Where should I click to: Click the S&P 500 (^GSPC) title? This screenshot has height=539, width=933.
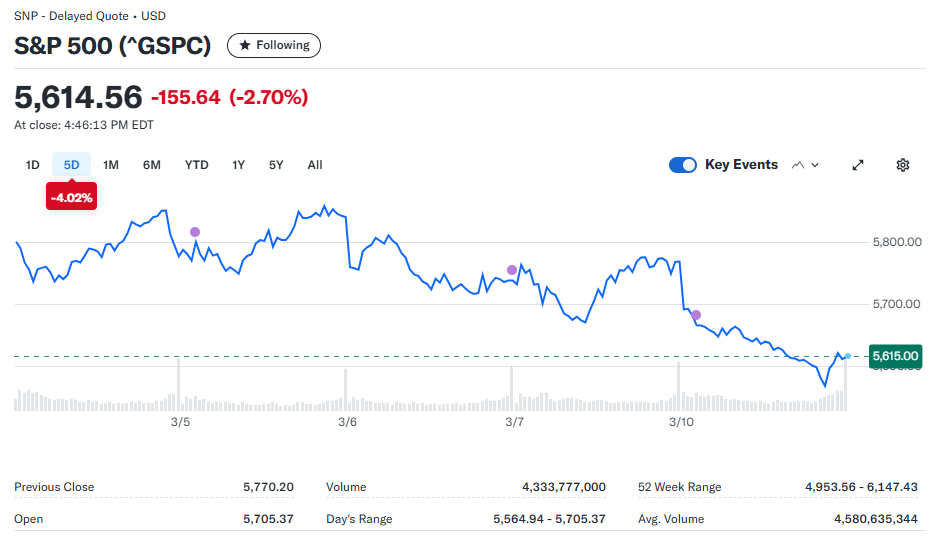point(112,46)
